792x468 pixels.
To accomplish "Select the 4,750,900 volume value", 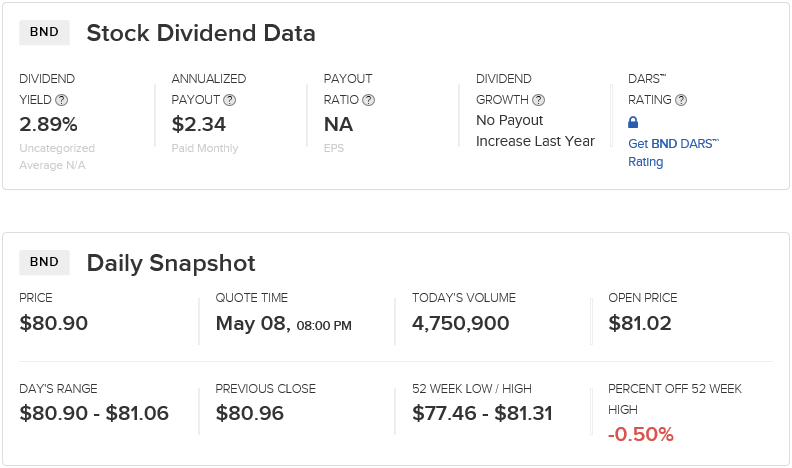I will click(x=461, y=324).
